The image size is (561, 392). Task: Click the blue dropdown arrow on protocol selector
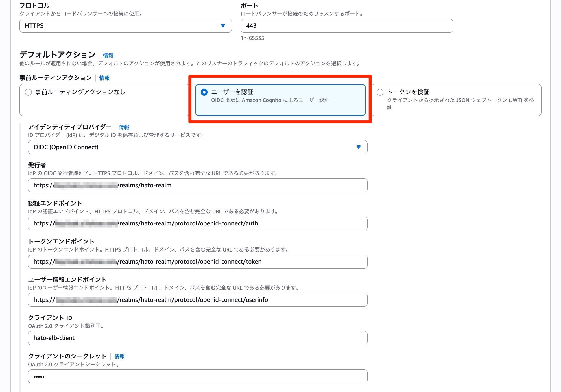pos(223,25)
